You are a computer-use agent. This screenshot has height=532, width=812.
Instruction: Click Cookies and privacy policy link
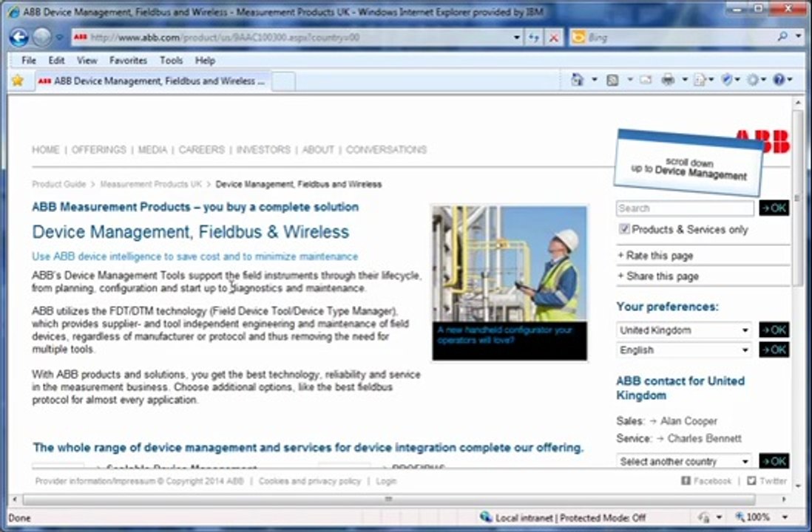[310, 481]
